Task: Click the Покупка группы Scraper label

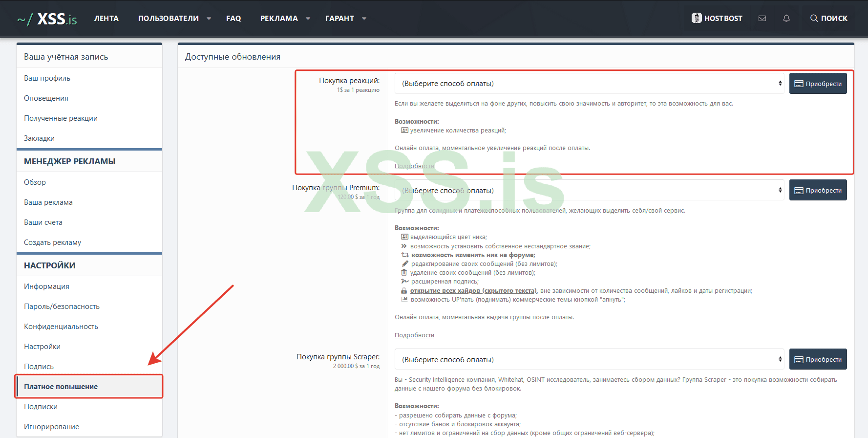Action: pyautogui.click(x=338, y=357)
